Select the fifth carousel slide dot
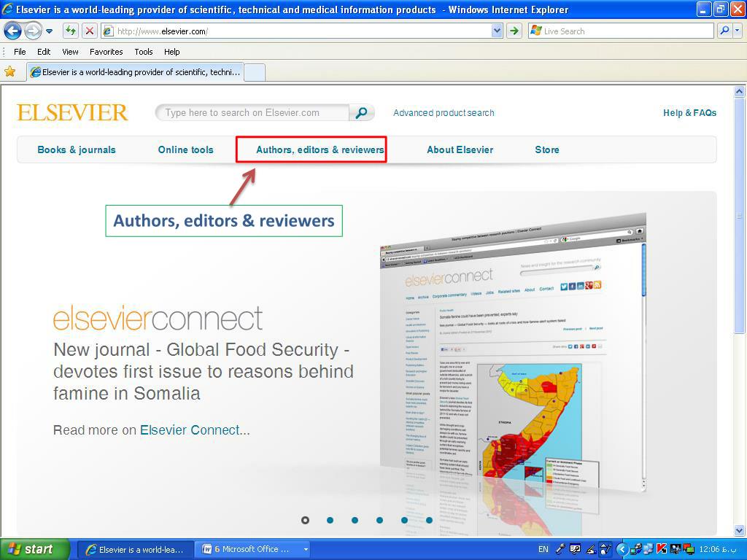Viewport: 747px width, 560px height. point(404,520)
